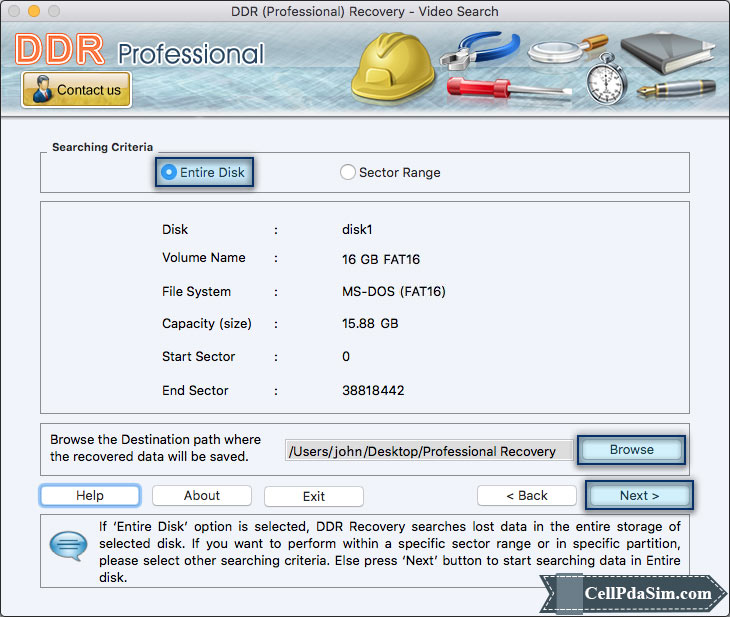The image size is (730, 617).
Task: Click the Start Sector label
Action: (198, 357)
